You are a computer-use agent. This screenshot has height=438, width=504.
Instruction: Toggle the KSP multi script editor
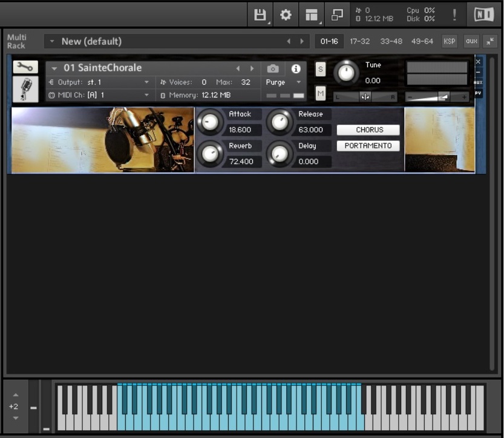[449, 41]
